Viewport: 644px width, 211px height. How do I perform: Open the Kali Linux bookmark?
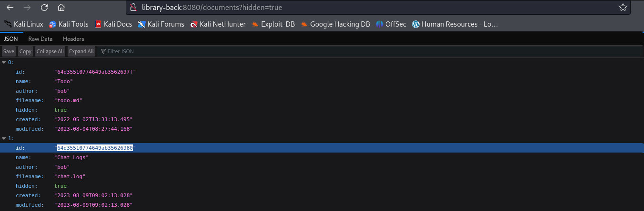(x=24, y=24)
